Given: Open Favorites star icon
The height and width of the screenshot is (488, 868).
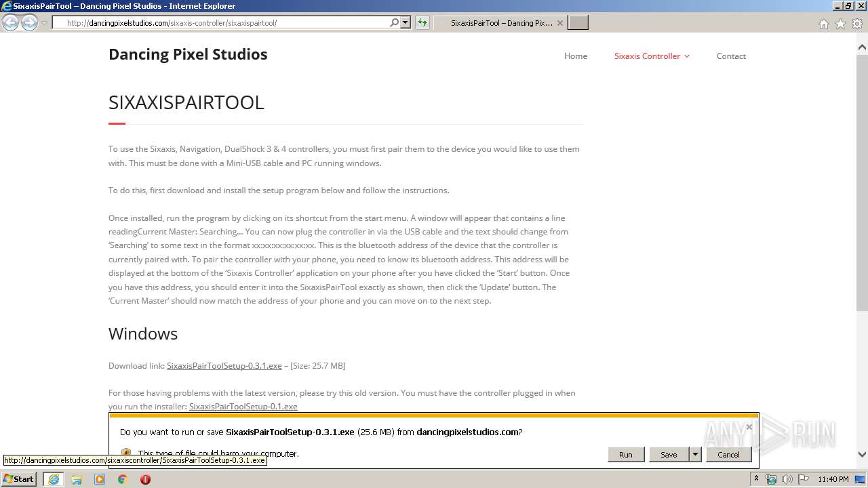Looking at the screenshot, I should [x=840, y=24].
